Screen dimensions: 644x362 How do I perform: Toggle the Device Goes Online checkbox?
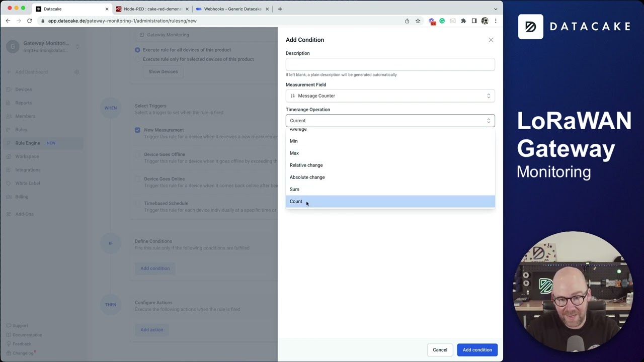click(x=137, y=179)
